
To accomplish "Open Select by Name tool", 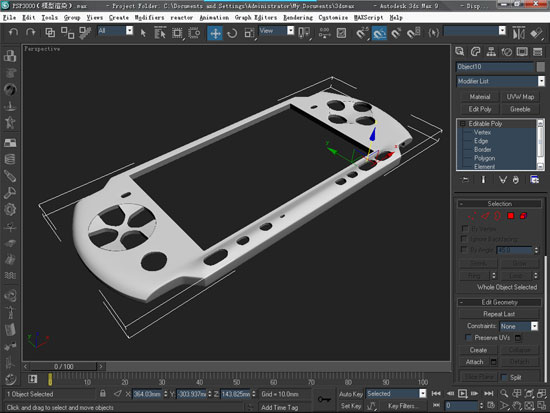I will click(160, 33).
